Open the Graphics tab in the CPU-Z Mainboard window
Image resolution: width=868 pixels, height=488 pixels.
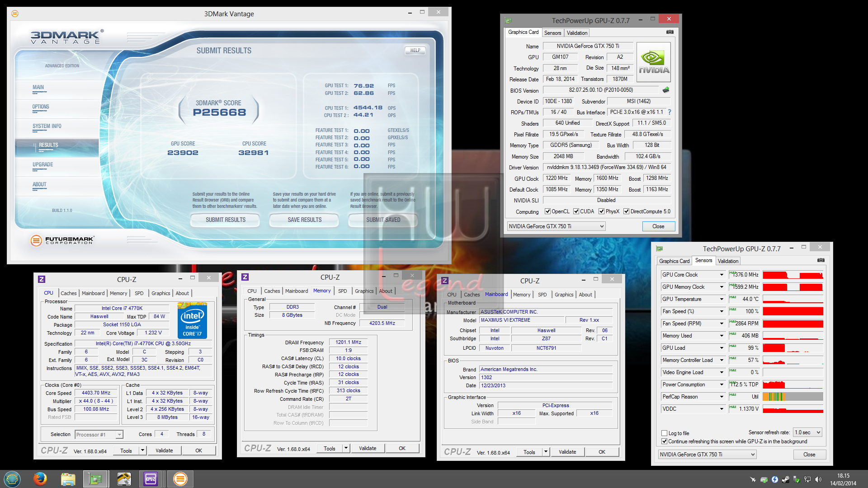(564, 295)
